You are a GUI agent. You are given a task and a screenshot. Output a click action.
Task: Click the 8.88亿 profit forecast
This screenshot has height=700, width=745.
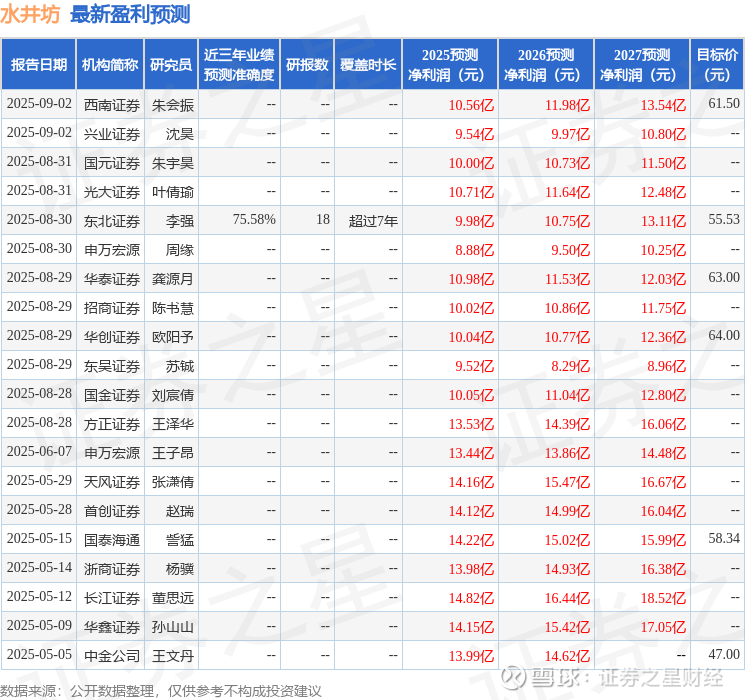click(474, 250)
